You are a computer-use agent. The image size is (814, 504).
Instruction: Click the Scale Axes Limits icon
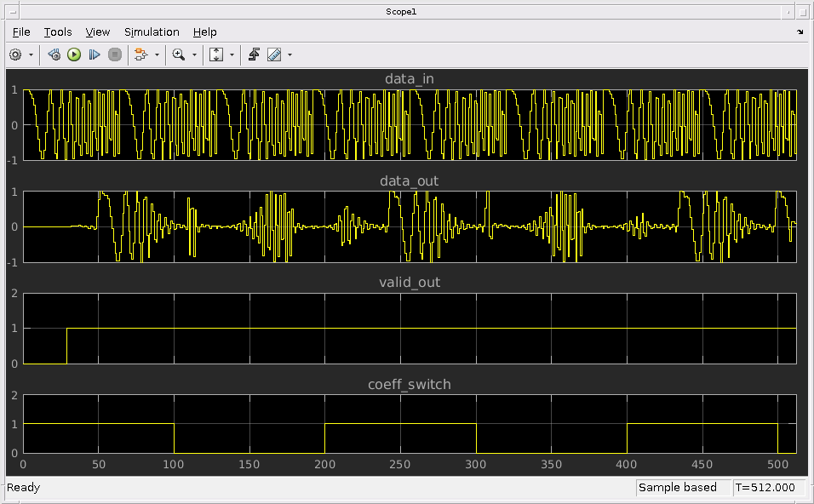coord(215,54)
